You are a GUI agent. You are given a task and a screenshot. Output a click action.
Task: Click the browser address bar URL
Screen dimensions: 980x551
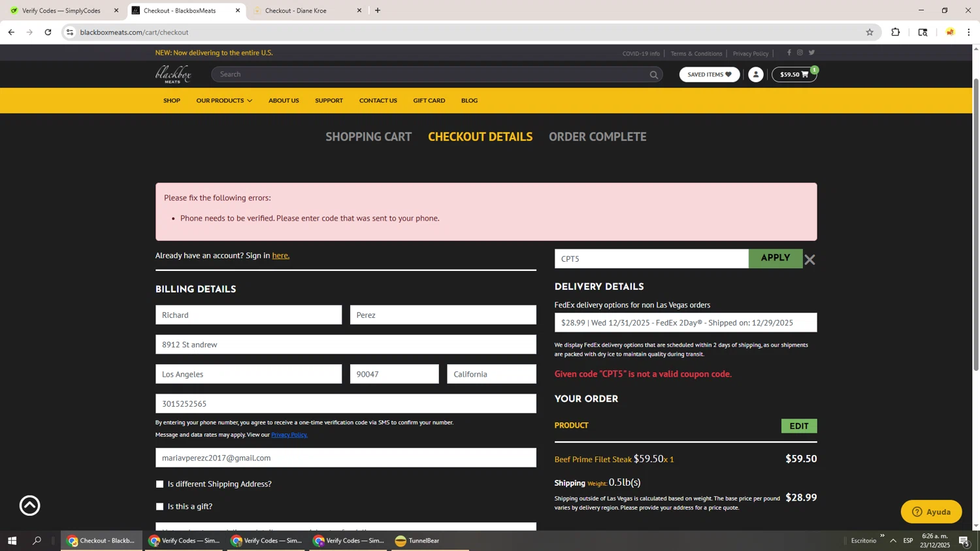tap(135, 32)
